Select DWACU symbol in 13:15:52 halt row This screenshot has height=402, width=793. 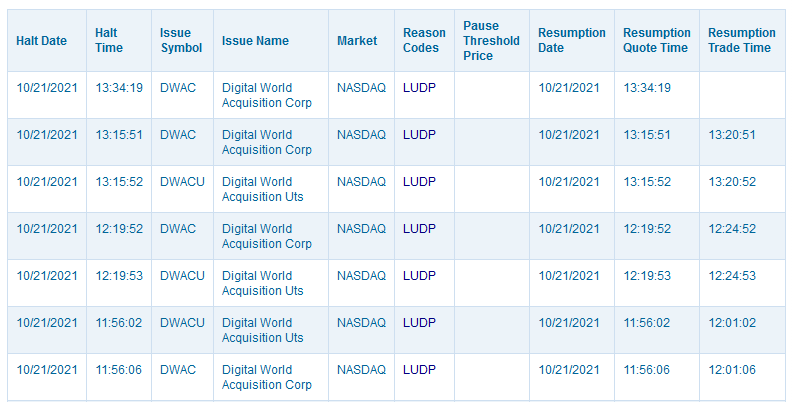pyautogui.click(x=182, y=182)
